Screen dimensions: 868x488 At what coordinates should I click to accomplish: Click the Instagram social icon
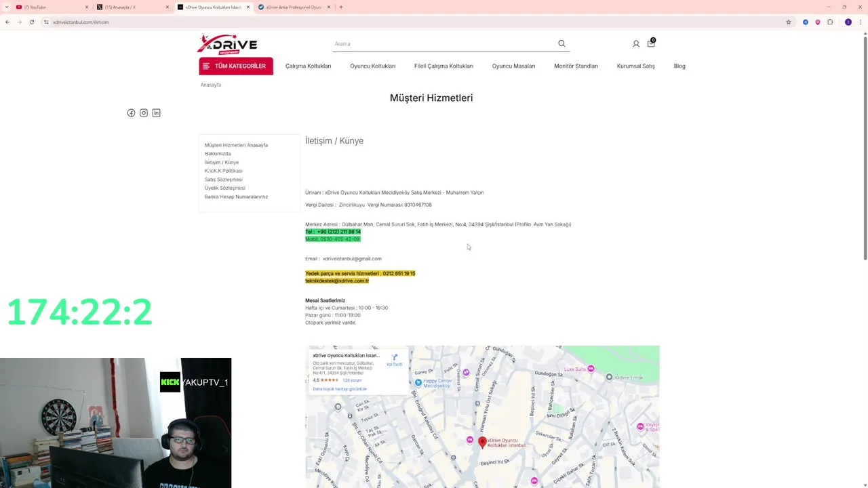click(x=144, y=113)
